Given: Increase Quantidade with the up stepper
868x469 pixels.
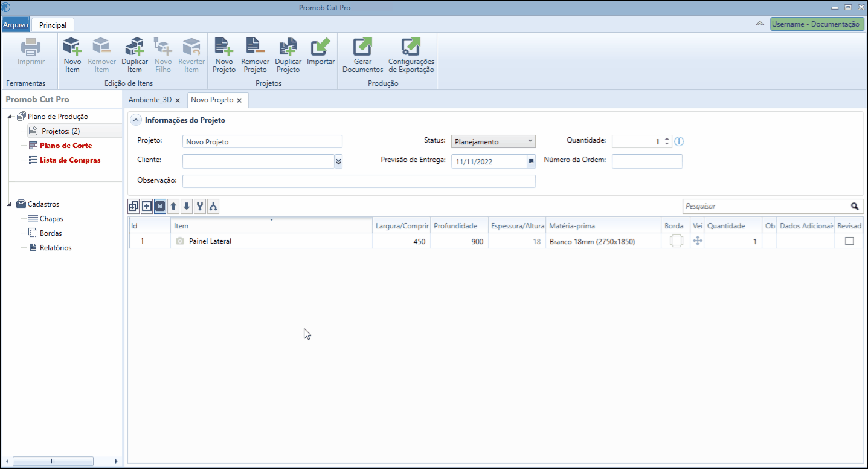Looking at the screenshot, I should [x=667, y=138].
